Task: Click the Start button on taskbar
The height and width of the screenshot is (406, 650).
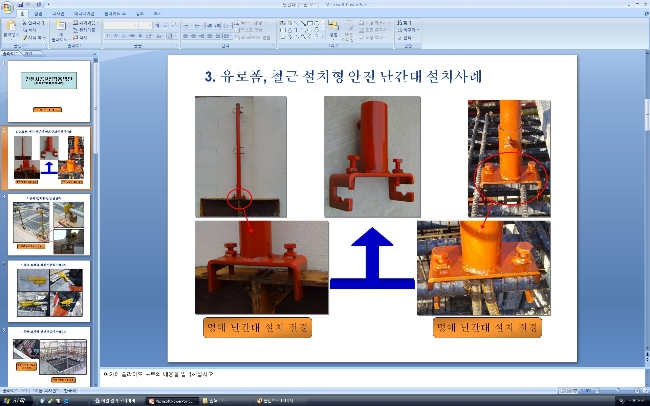Action: [x=16, y=401]
